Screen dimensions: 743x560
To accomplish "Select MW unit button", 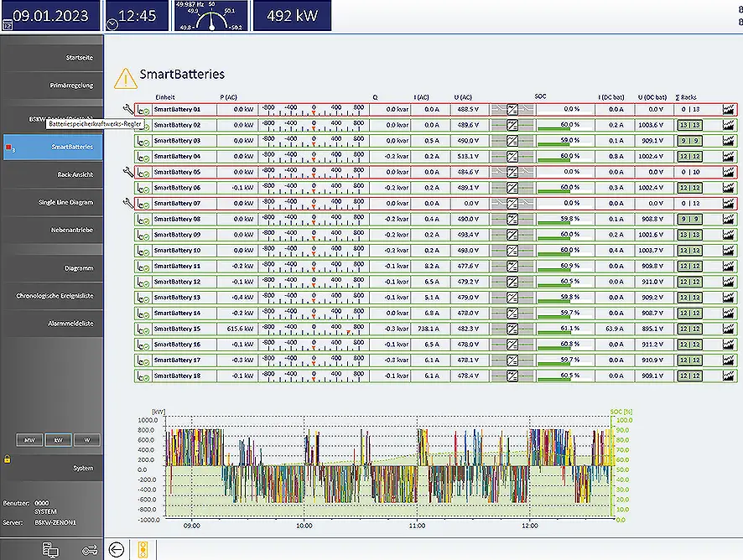I will coord(29,440).
